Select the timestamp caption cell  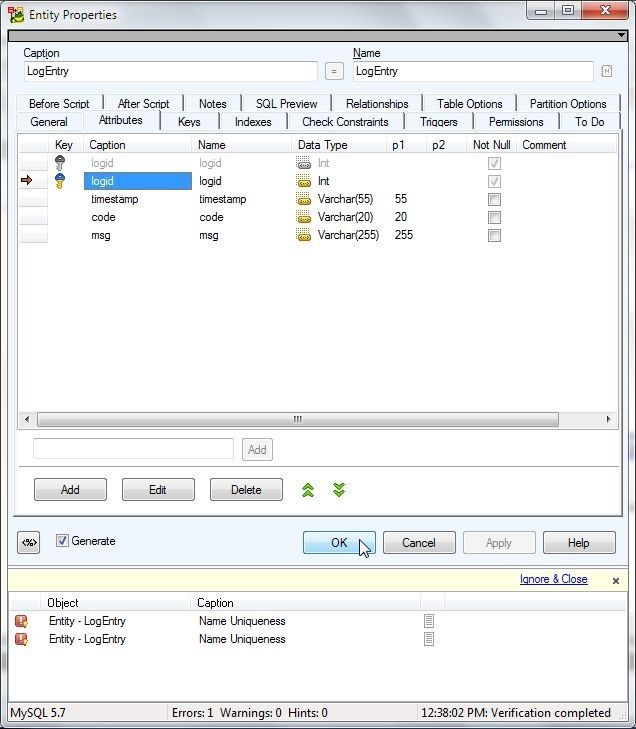[138, 199]
